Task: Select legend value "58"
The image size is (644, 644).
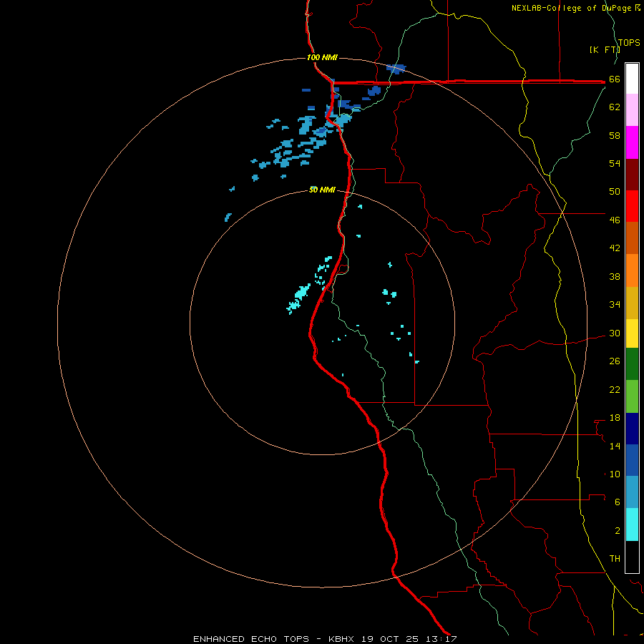Action: (x=615, y=135)
